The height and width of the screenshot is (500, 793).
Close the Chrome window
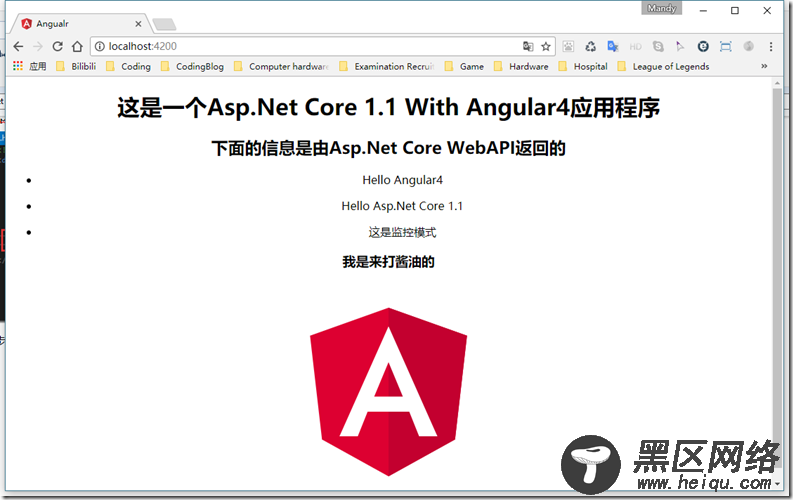click(x=767, y=11)
